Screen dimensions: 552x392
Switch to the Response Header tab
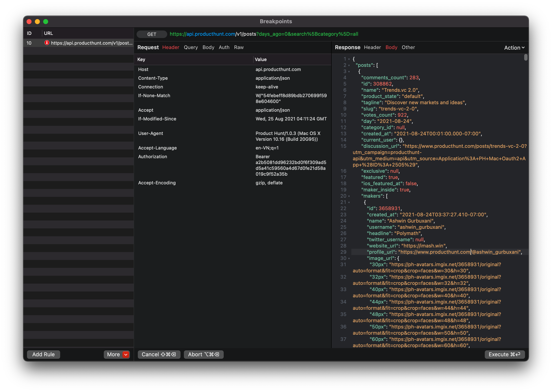372,47
